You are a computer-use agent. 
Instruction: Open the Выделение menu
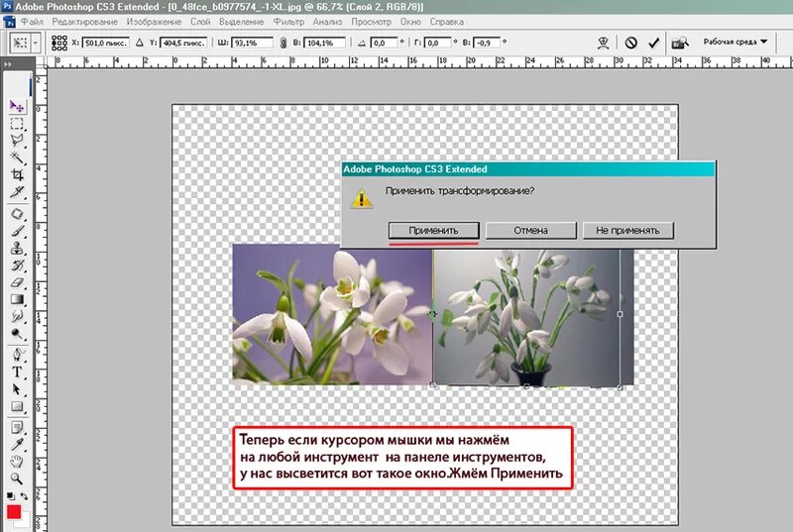click(241, 22)
